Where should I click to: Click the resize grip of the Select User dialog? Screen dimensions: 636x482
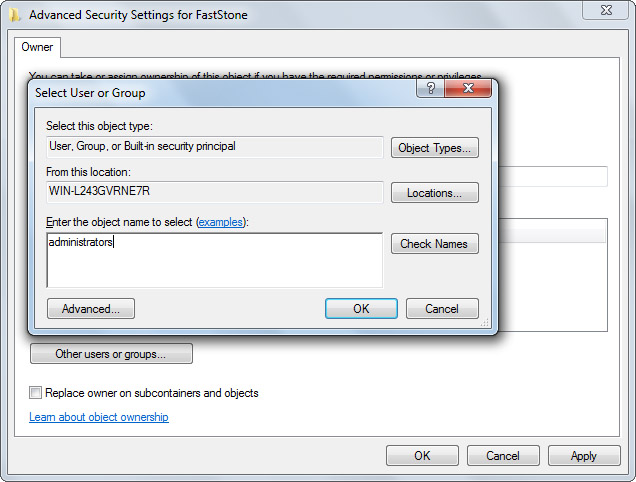[x=485, y=323]
